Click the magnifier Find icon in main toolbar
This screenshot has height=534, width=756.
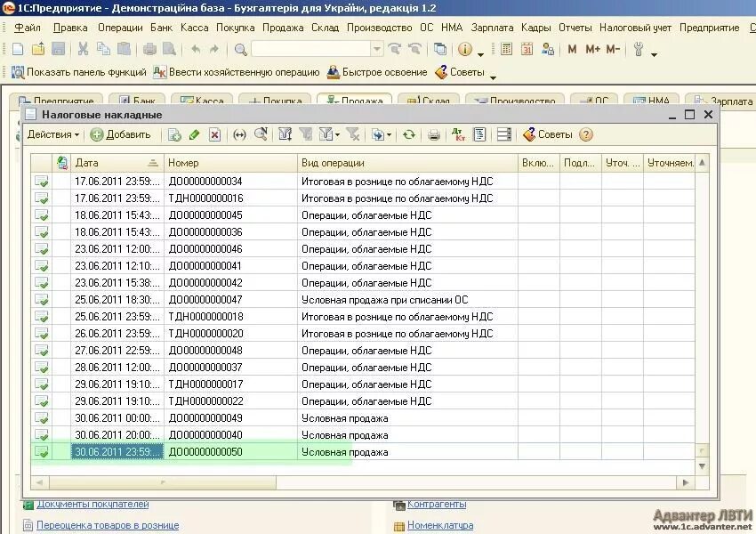pos(240,49)
